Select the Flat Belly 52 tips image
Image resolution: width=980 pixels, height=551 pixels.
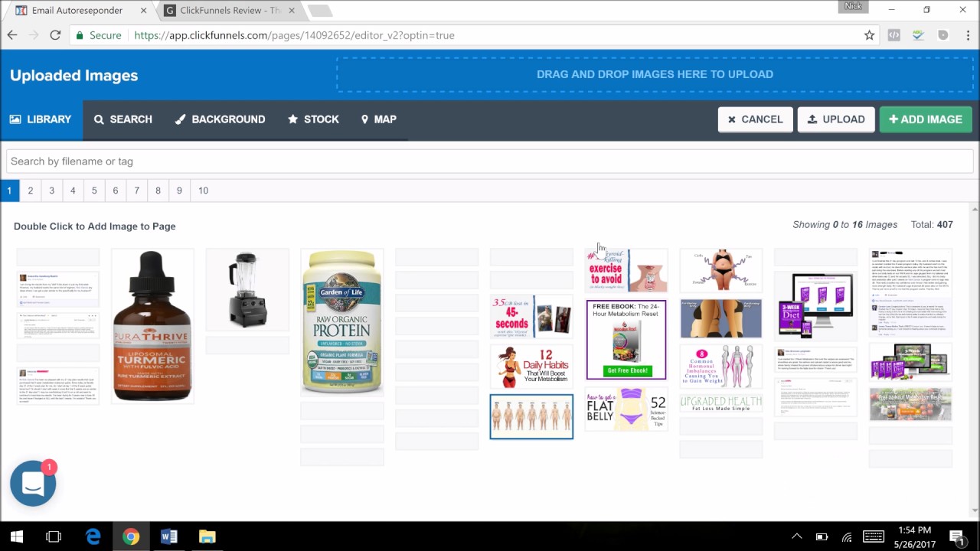click(x=626, y=409)
